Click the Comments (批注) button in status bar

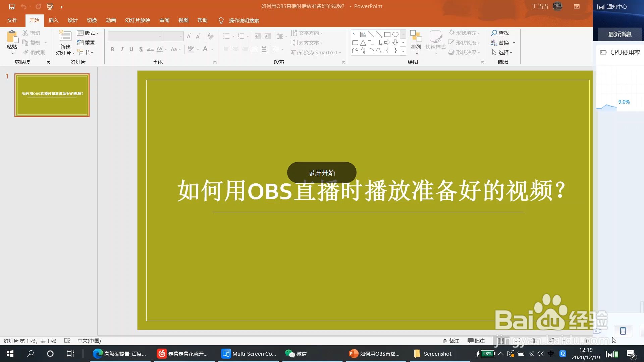click(476, 341)
